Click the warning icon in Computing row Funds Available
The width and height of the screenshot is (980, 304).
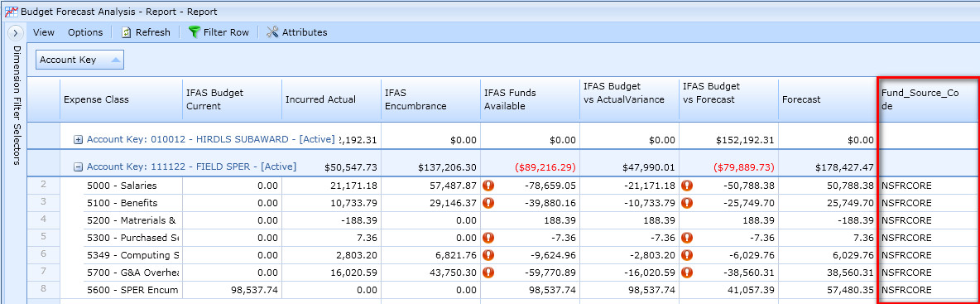point(488,255)
